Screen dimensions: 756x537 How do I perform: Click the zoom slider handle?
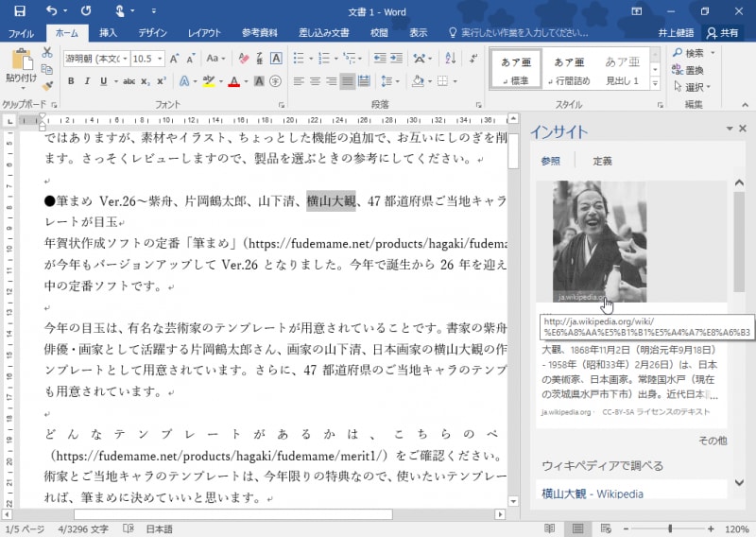tap(670, 528)
